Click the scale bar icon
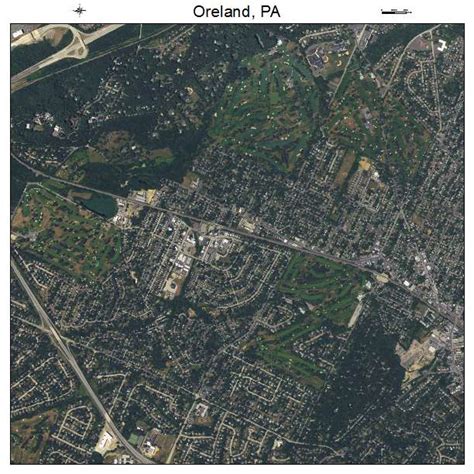Image resolution: width=474 pixels, height=474 pixels. click(x=396, y=12)
